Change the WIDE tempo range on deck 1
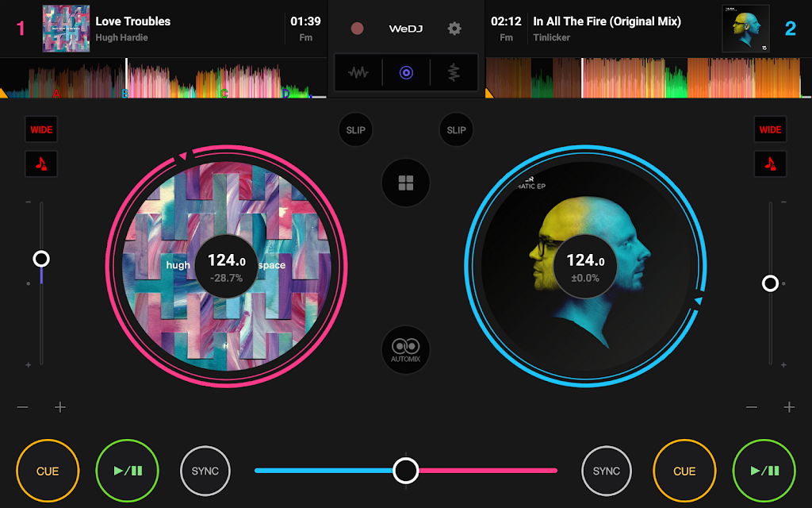 (41, 129)
